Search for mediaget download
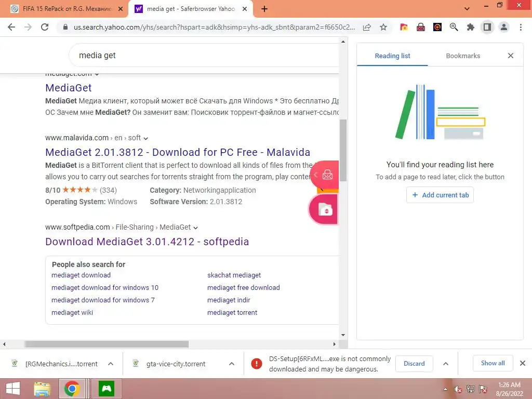532x399 pixels. pyautogui.click(x=81, y=275)
